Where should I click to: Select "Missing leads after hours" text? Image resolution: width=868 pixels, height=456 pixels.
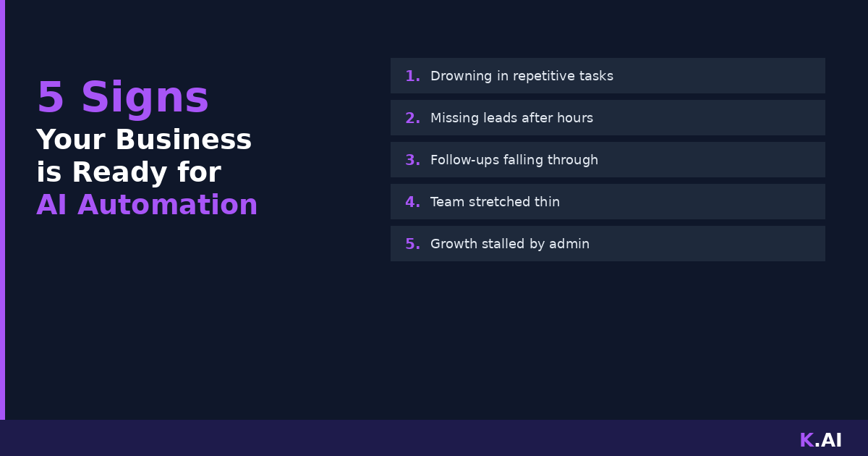(x=511, y=118)
